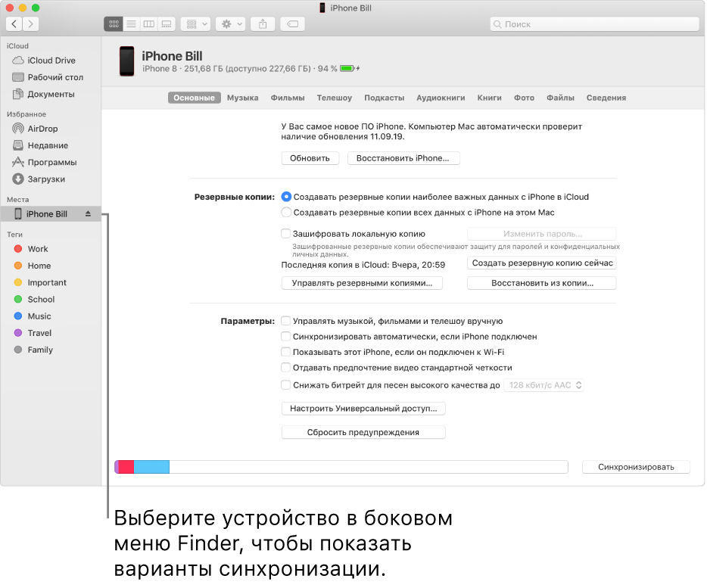Click the iPhone device image in header
This screenshot has height=588, width=707.
pos(126,61)
